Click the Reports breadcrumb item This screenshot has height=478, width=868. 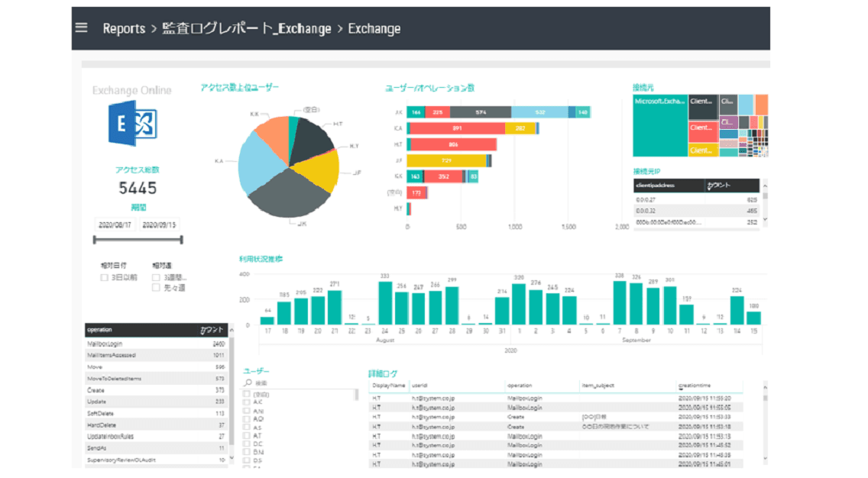pos(124,28)
